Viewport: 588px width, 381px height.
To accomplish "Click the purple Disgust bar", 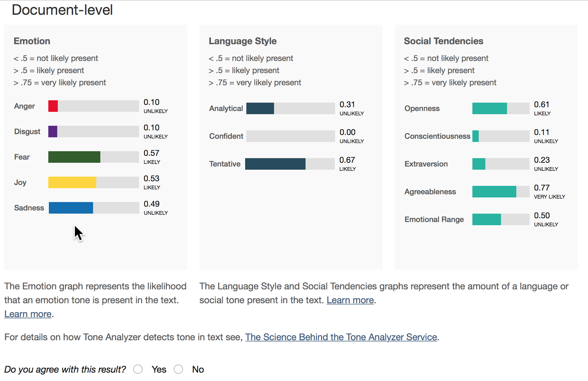I will click(x=53, y=132).
